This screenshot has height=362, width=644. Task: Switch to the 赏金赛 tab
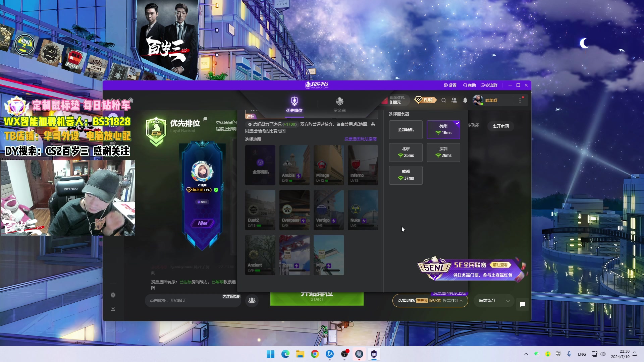(339, 105)
